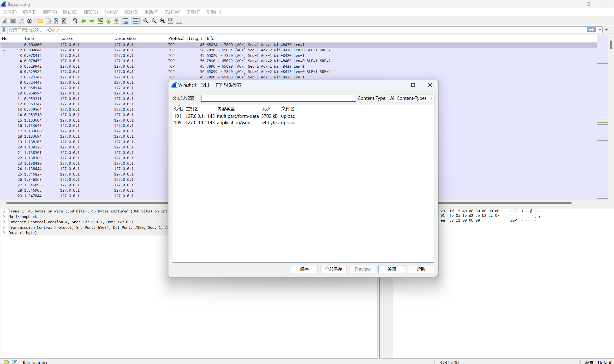The image size is (614, 364).
Task: Click the rightmost toolbar layout icon
Action: [x=179, y=21]
